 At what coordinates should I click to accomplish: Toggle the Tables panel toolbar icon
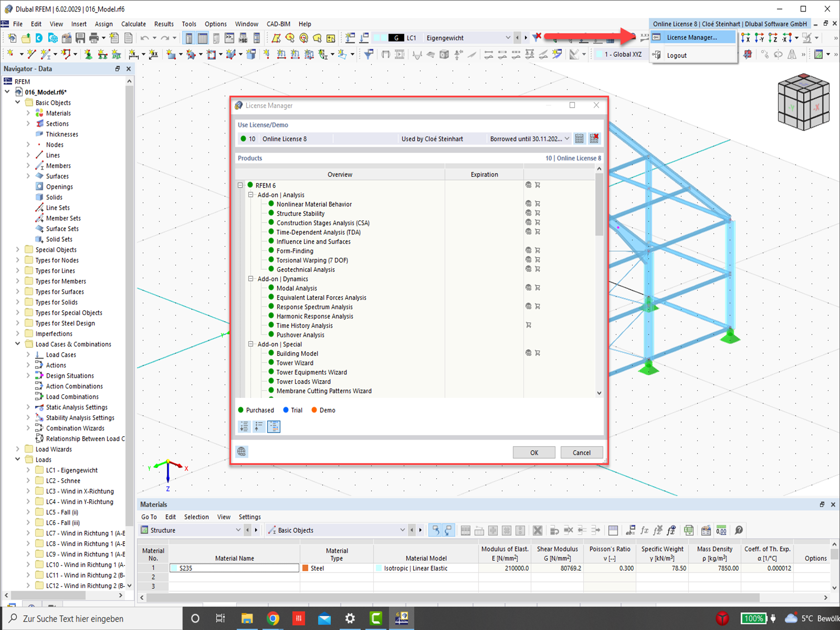(202, 38)
